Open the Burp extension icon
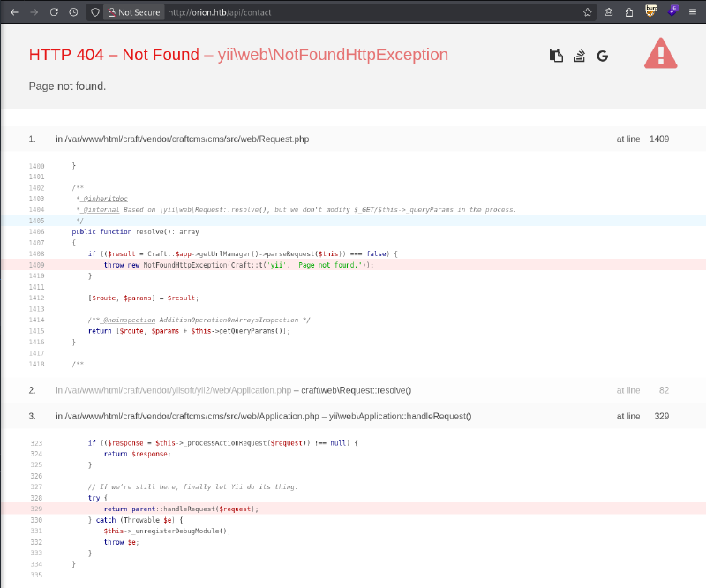The height and width of the screenshot is (588, 706). (650, 11)
